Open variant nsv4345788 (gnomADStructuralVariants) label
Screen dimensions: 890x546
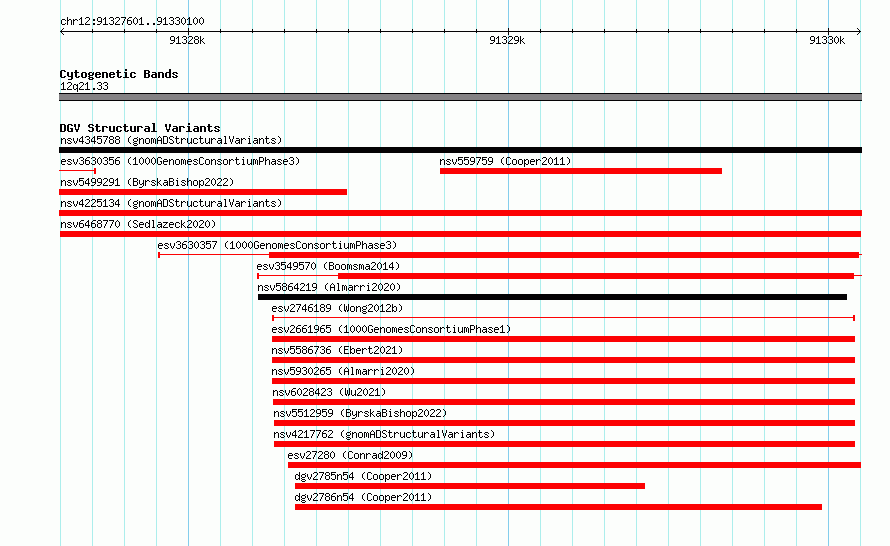click(171, 140)
